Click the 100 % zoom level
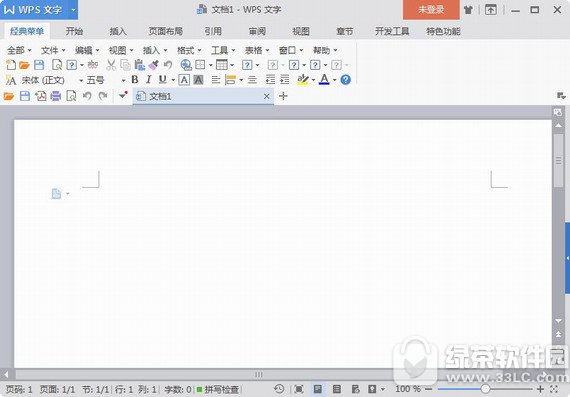Viewport: 570px width, 397px height. (x=408, y=389)
